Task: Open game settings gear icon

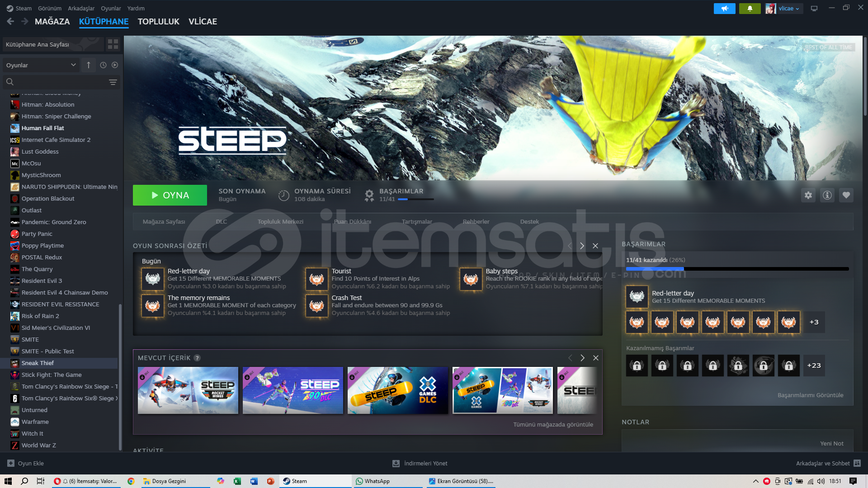Action: pos(808,195)
